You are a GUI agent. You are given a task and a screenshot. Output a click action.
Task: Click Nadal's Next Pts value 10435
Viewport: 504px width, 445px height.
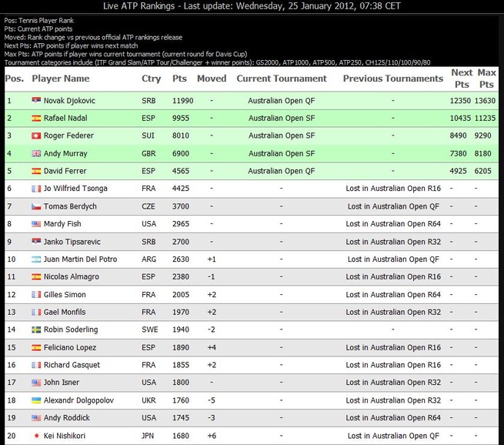[460, 118]
